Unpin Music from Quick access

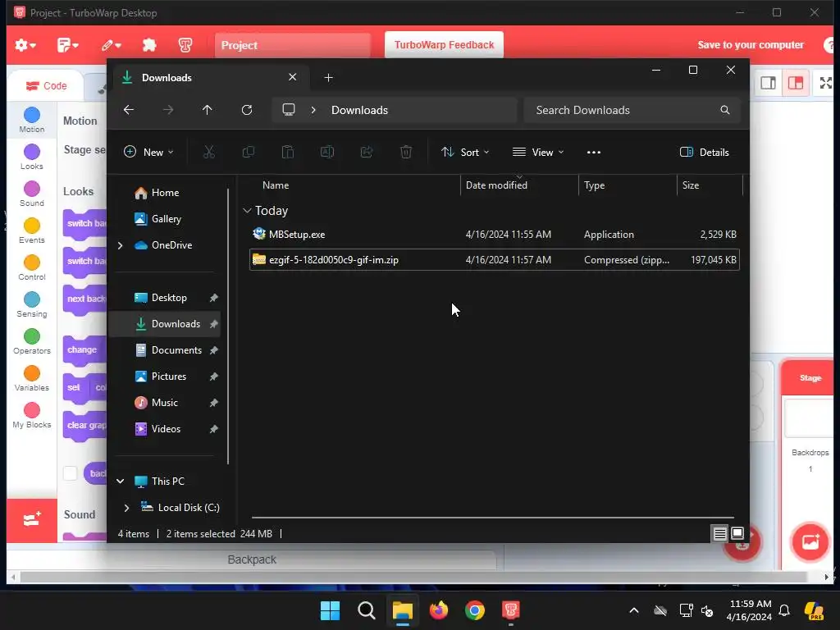point(214,402)
